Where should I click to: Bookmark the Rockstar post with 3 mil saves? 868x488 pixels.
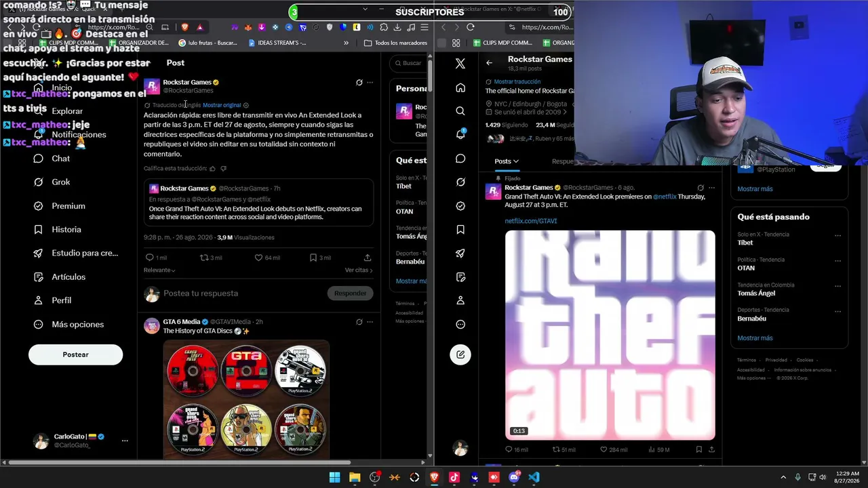pyautogui.click(x=313, y=258)
